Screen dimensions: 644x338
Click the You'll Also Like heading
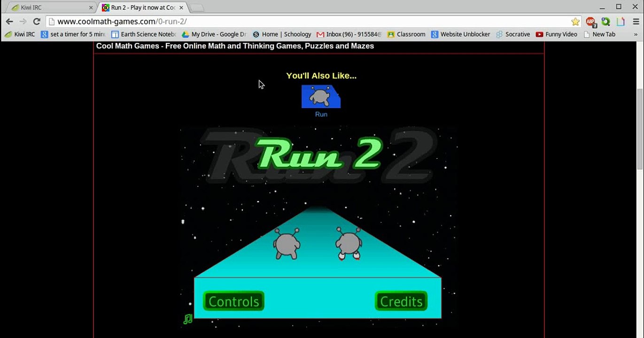tap(321, 76)
